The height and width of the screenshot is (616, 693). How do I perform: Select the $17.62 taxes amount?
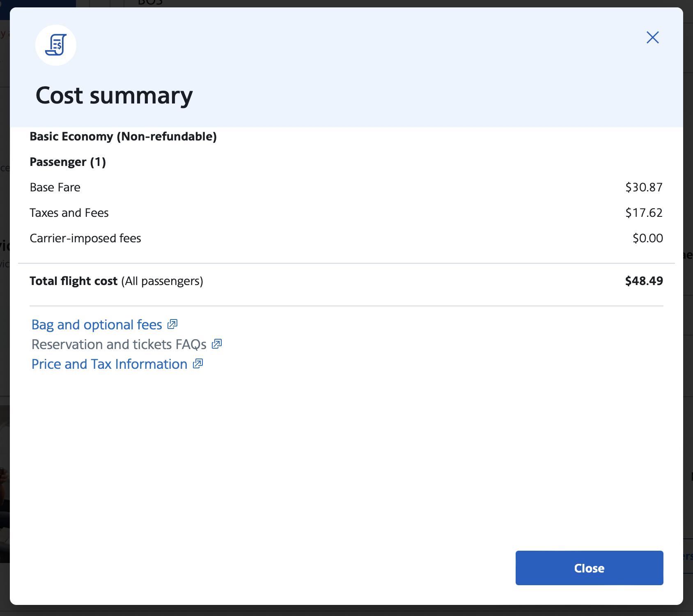tap(643, 213)
